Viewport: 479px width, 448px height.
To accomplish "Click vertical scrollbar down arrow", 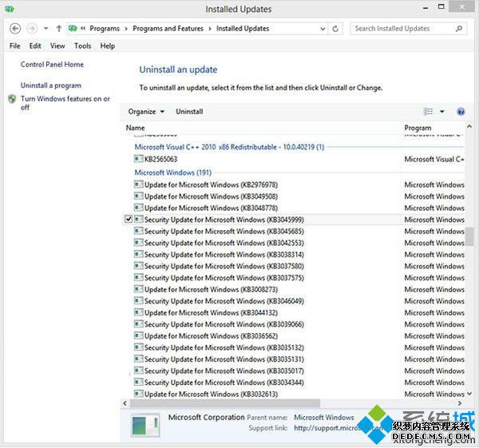I will coord(469,394).
